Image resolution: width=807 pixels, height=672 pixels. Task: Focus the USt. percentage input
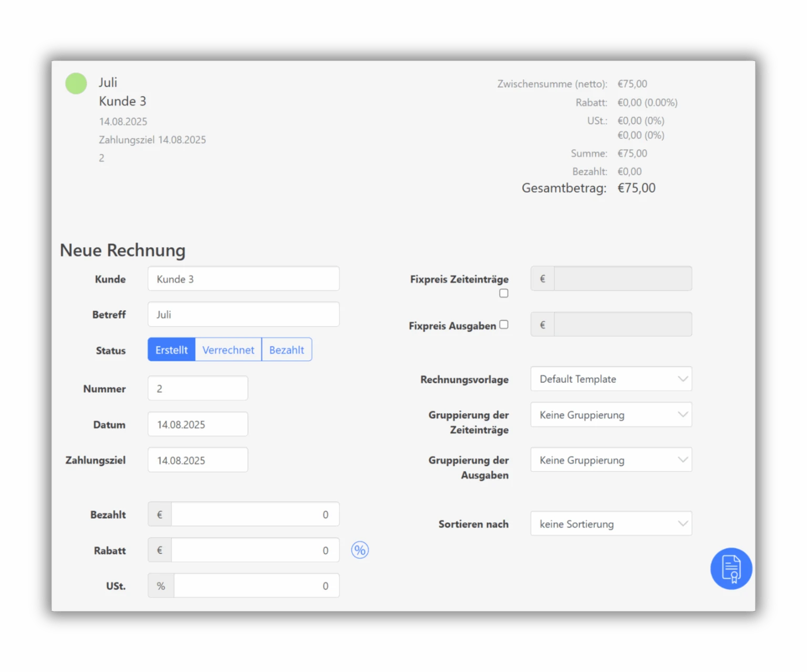click(256, 586)
